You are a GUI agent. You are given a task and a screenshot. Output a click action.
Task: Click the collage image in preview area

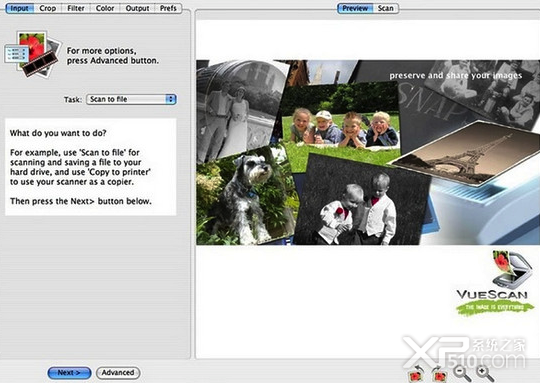point(368,153)
